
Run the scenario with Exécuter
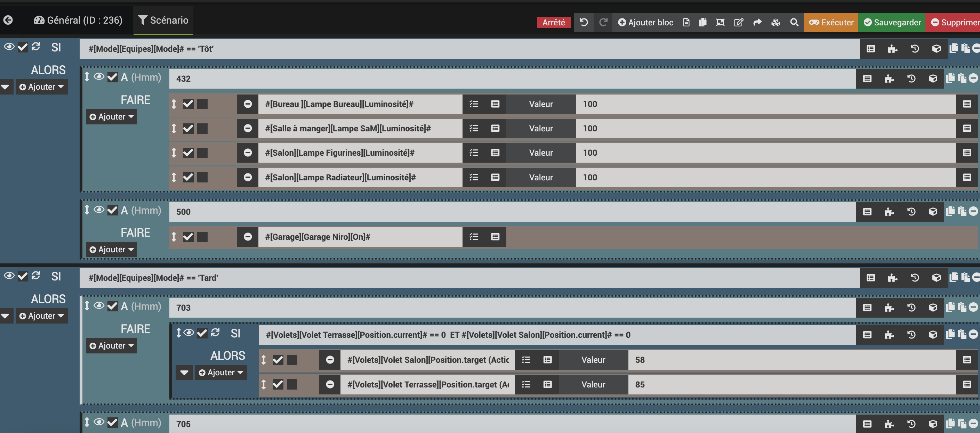click(831, 23)
